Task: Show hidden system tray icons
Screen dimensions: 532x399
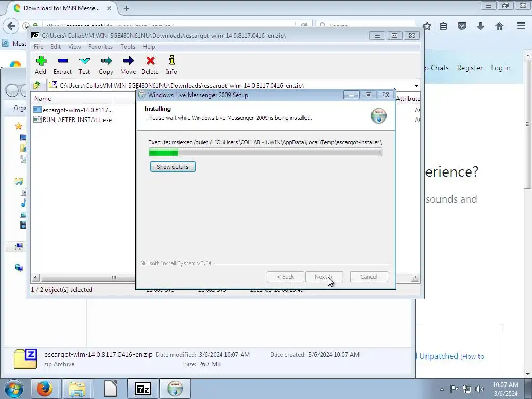Action: (442, 389)
